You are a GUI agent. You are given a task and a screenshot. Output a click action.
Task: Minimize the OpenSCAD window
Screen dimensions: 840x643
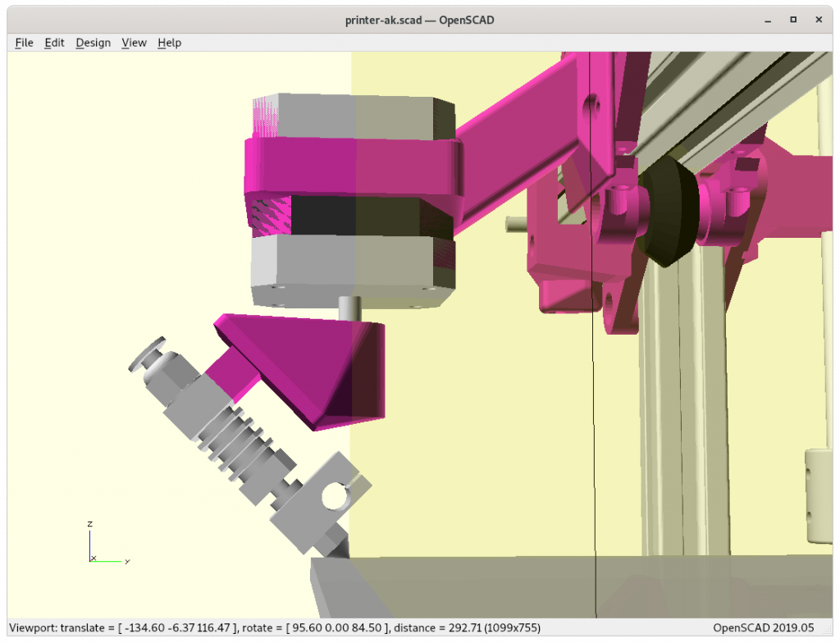[x=768, y=21]
